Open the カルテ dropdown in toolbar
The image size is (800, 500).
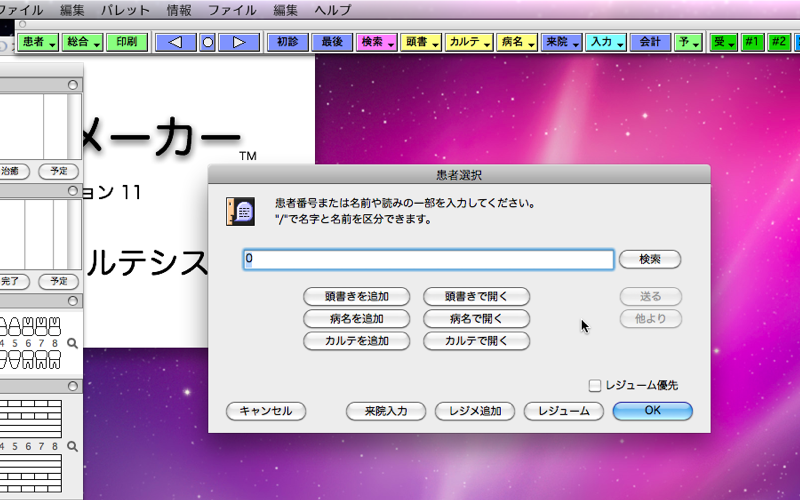[469, 42]
